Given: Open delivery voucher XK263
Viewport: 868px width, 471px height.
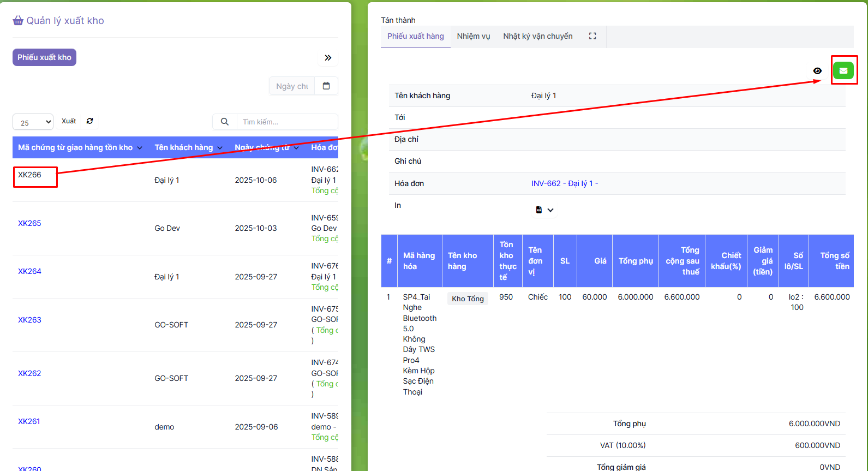Looking at the screenshot, I should [29, 320].
